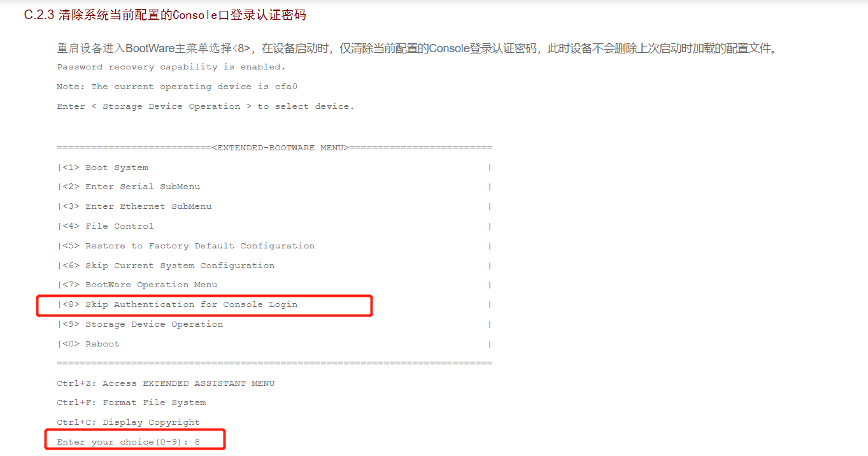Click Restore to Factory Default Configuration line
Screen dimensions: 868x456
(x=186, y=246)
